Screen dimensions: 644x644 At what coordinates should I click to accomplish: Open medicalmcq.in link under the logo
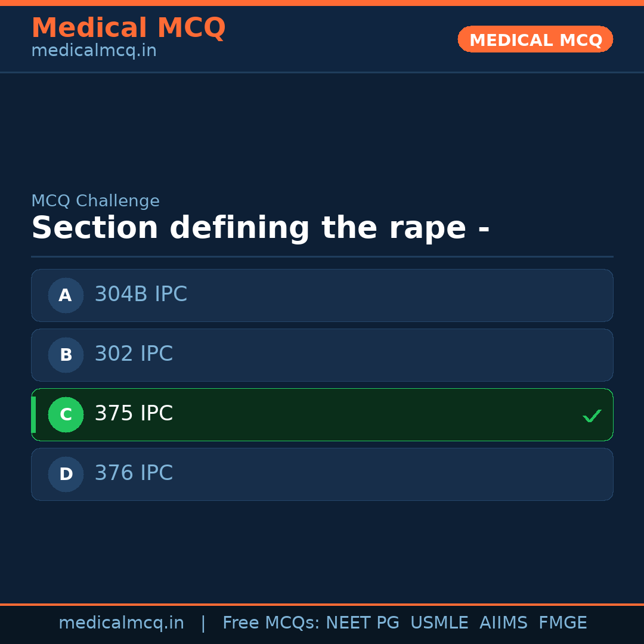[93, 50]
